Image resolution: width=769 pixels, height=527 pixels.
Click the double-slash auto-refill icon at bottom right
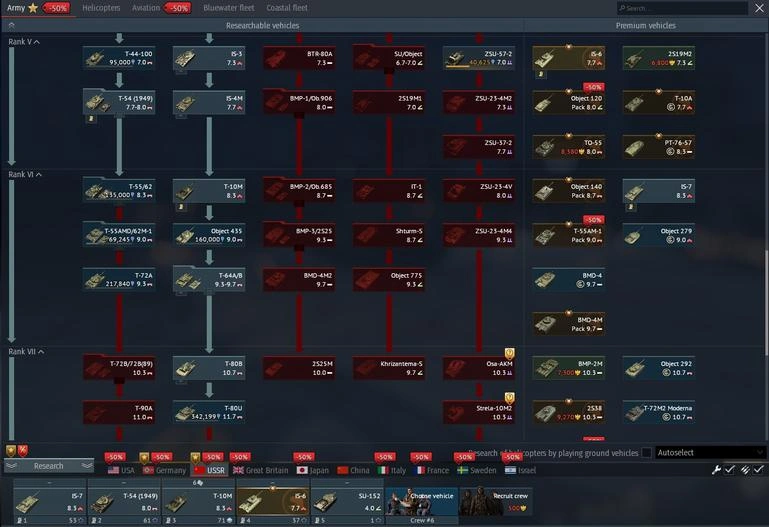[745, 470]
